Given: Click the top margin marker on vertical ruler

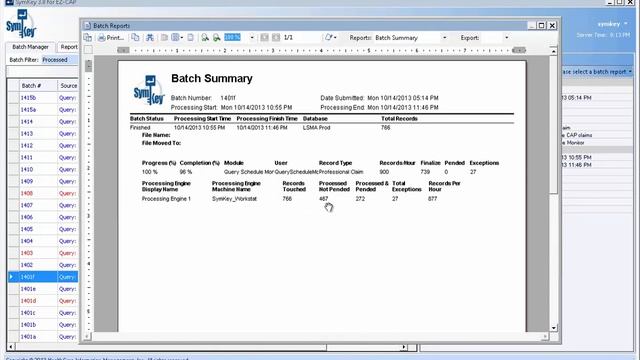Looking at the screenshot, I should click(88, 66).
